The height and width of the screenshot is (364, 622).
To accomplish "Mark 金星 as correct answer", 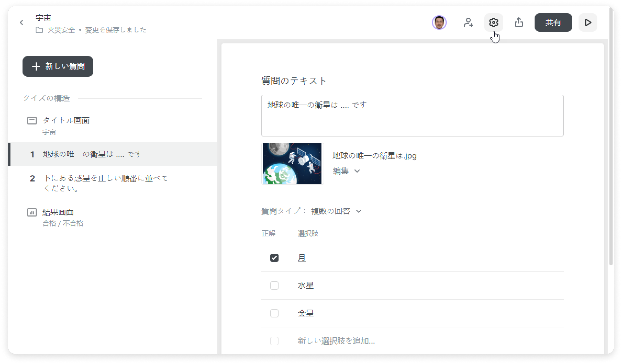I will click(274, 313).
